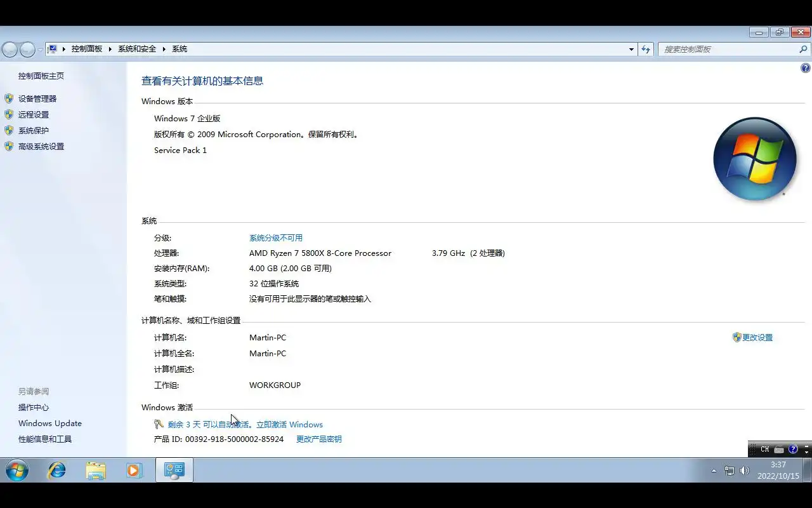This screenshot has width=812, height=508.
Task: Click shield icon beside 更改设置
Action: click(x=737, y=337)
